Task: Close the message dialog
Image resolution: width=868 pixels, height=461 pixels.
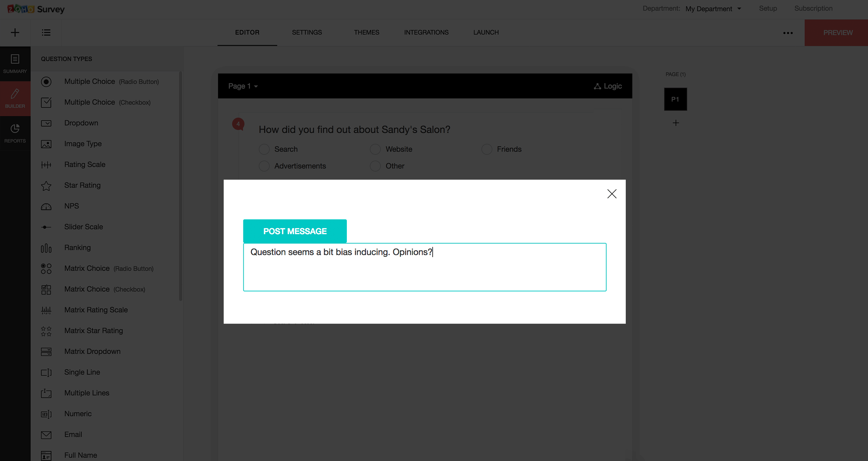Action: click(x=612, y=194)
